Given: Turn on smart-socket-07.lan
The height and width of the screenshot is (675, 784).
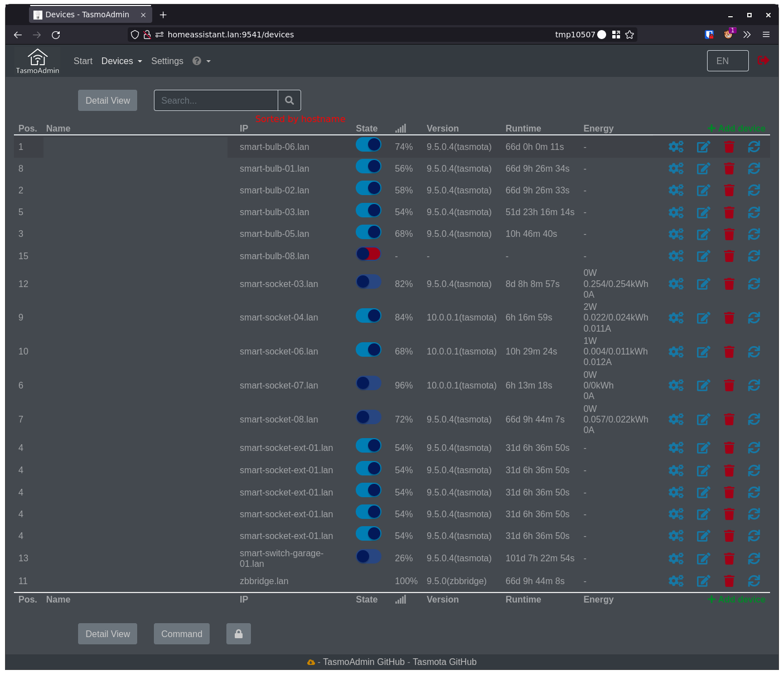Looking at the screenshot, I should (x=368, y=383).
